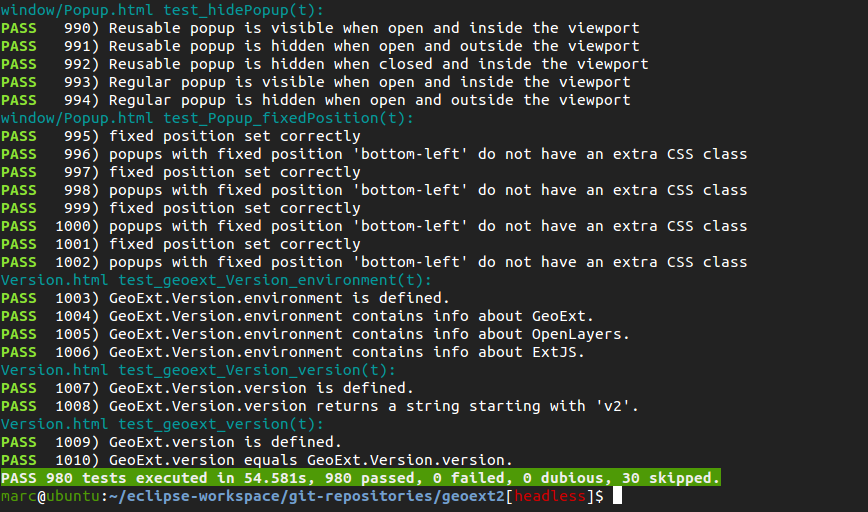The image size is (868, 512).
Task: Click the 'test_geoext_Version_environment(t)' header
Action: point(216,280)
